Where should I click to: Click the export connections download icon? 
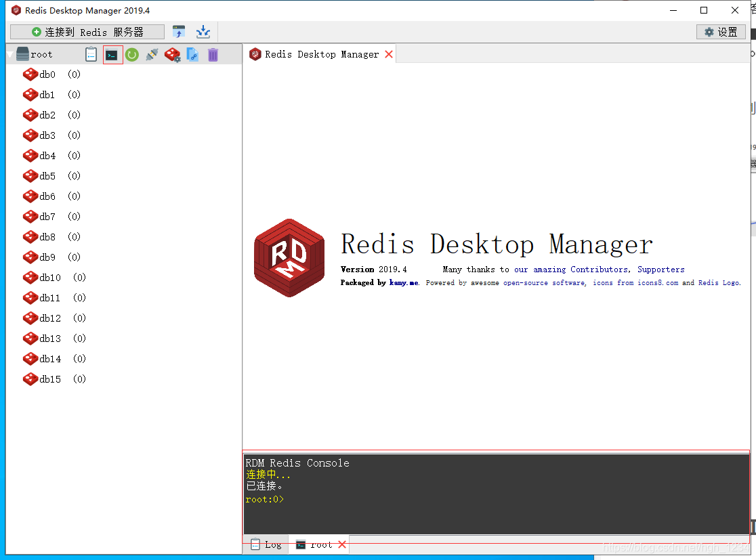pos(203,33)
